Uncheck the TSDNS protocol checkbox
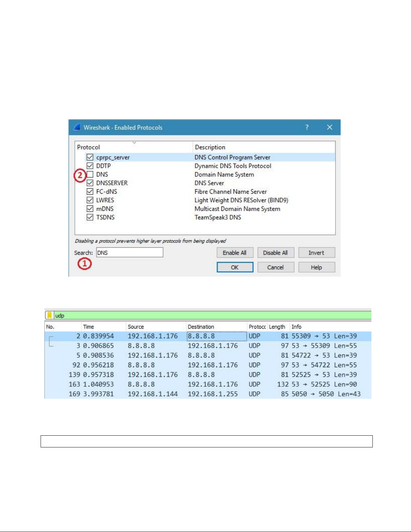This screenshot has width=411, height=532. click(90, 217)
